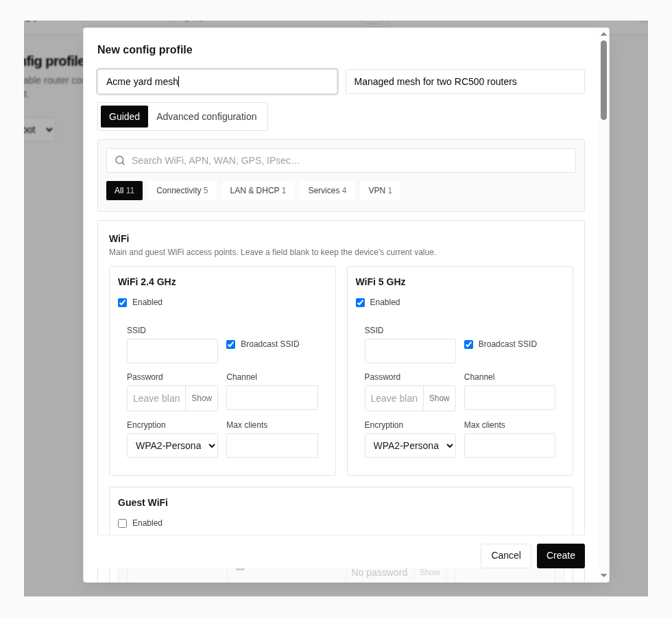Filter by Services category
672x617 pixels.
point(327,191)
